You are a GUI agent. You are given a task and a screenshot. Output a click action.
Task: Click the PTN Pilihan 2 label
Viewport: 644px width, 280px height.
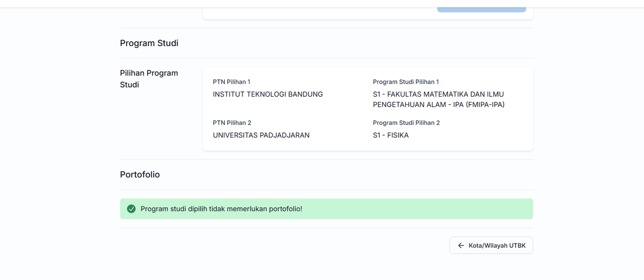pyautogui.click(x=232, y=123)
